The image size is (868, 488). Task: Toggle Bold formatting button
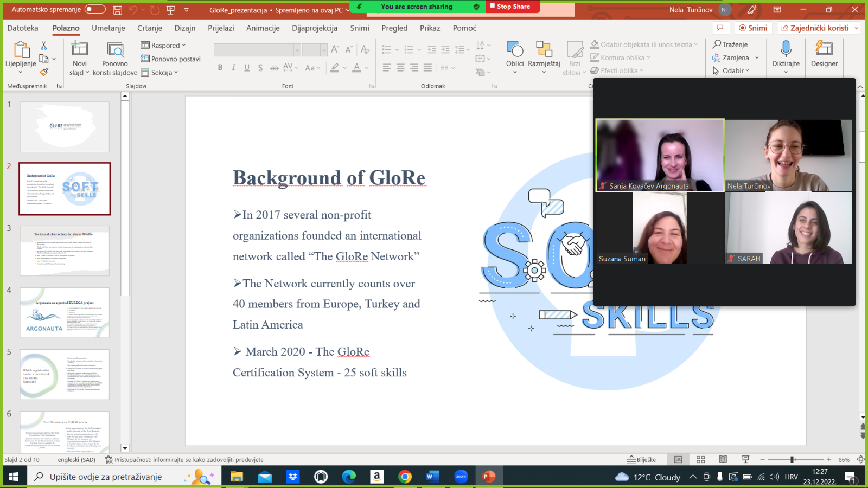point(220,68)
